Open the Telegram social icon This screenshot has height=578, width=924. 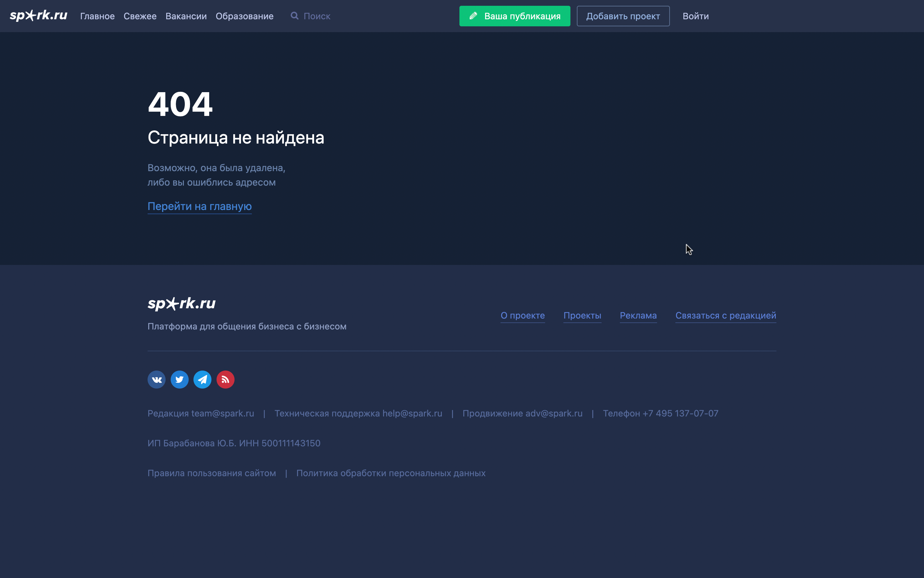(202, 380)
